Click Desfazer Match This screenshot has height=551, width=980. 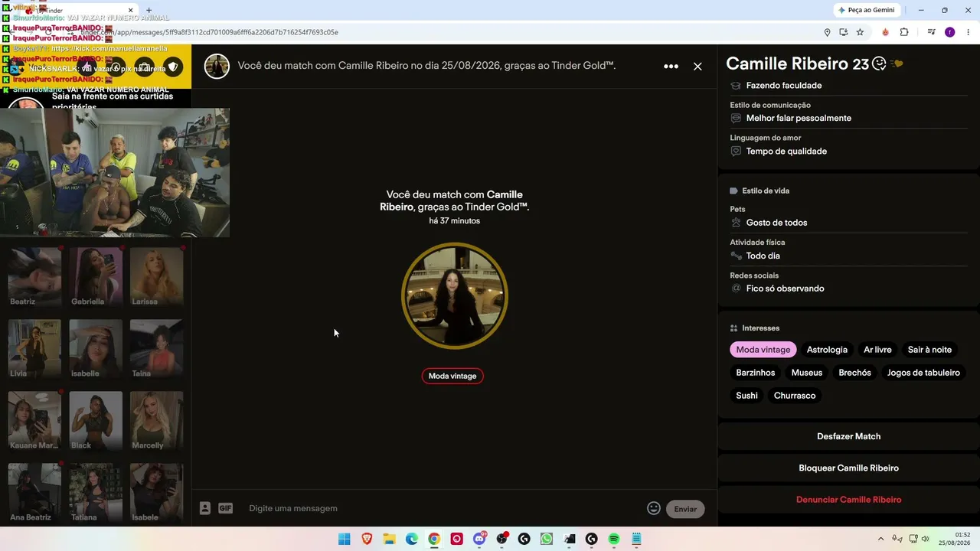pyautogui.click(x=848, y=436)
